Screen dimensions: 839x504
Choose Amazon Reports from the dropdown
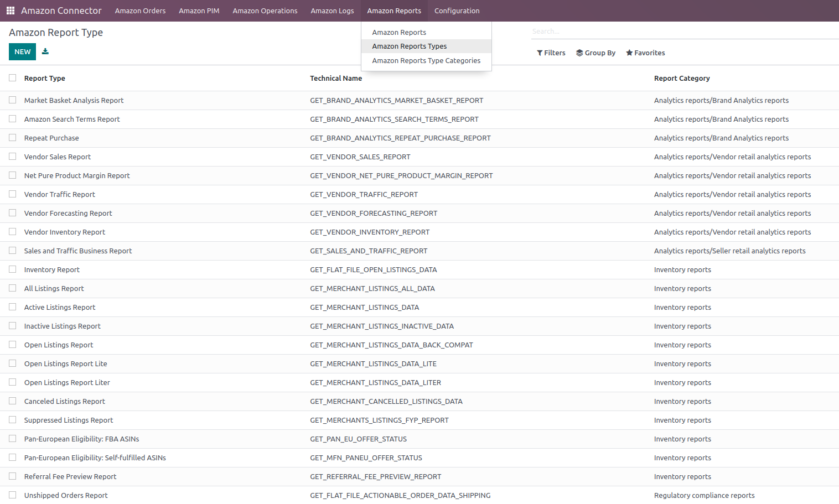[x=426, y=33]
